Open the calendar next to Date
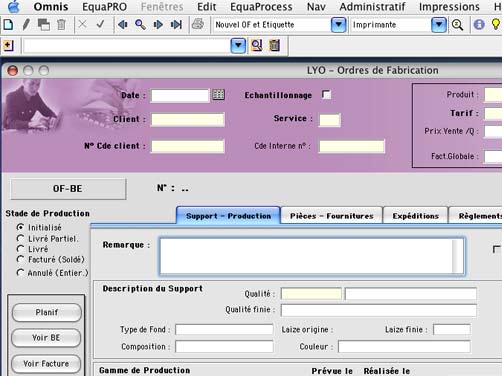 tap(219, 95)
